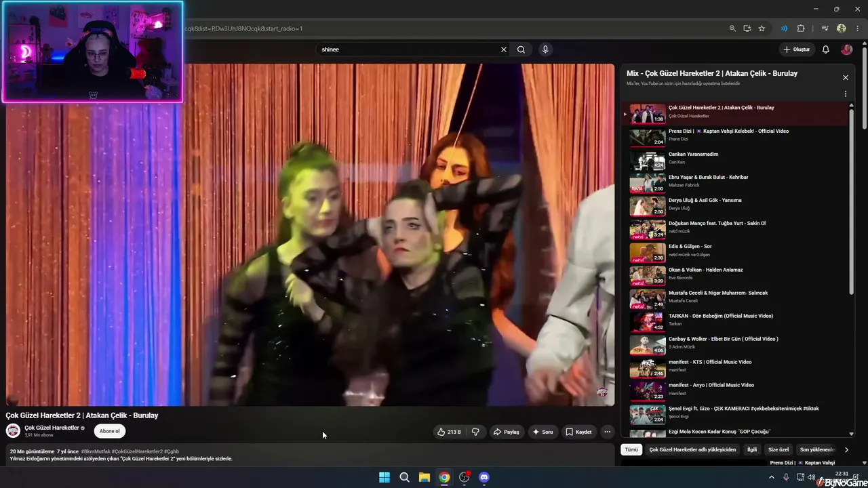Show hidden system tray icons chevron

pos(771,477)
